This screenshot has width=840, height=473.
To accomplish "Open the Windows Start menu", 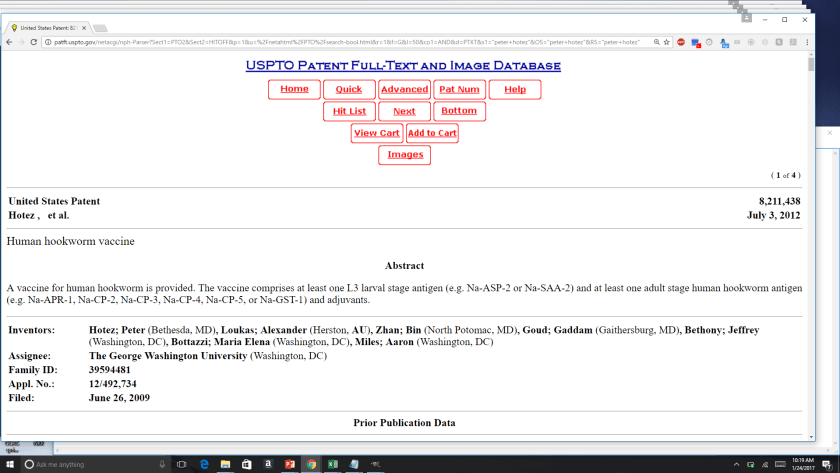I will [10, 464].
